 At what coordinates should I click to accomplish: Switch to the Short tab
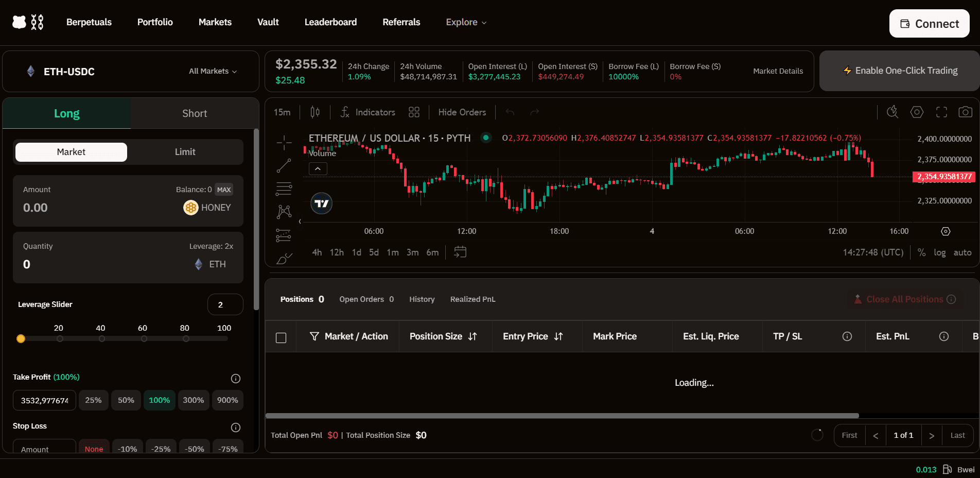[x=195, y=113]
